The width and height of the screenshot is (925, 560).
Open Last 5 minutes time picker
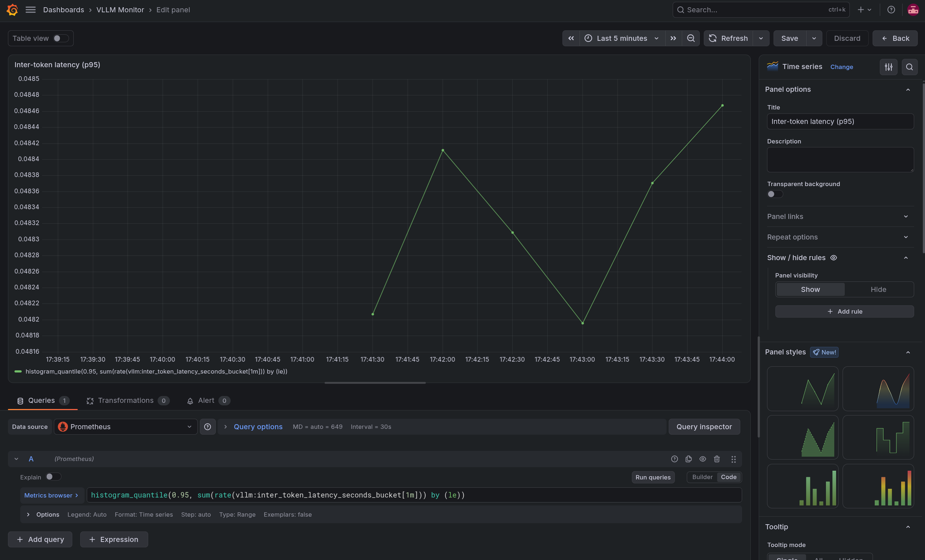click(x=622, y=38)
